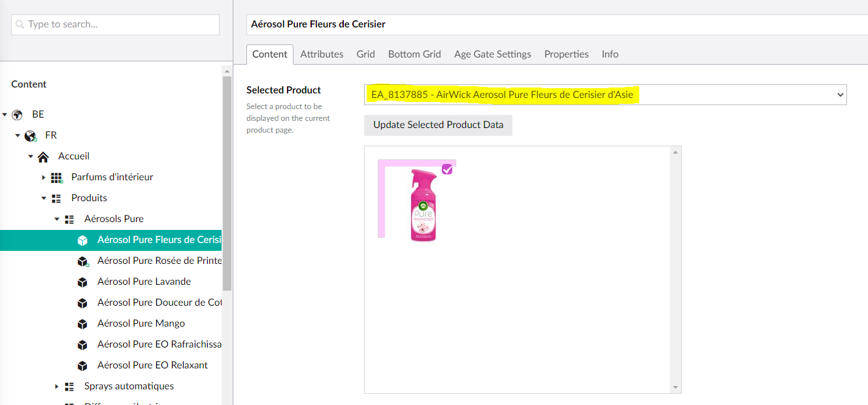Collapse the FR tree node
Image resolution: width=868 pixels, height=405 pixels.
tap(18, 135)
